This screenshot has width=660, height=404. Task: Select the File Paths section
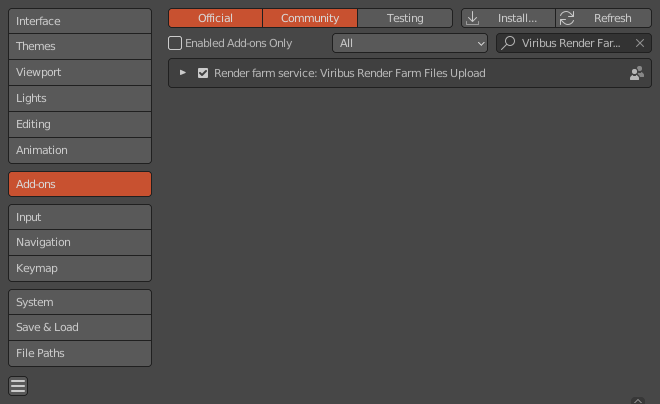click(x=80, y=353)
